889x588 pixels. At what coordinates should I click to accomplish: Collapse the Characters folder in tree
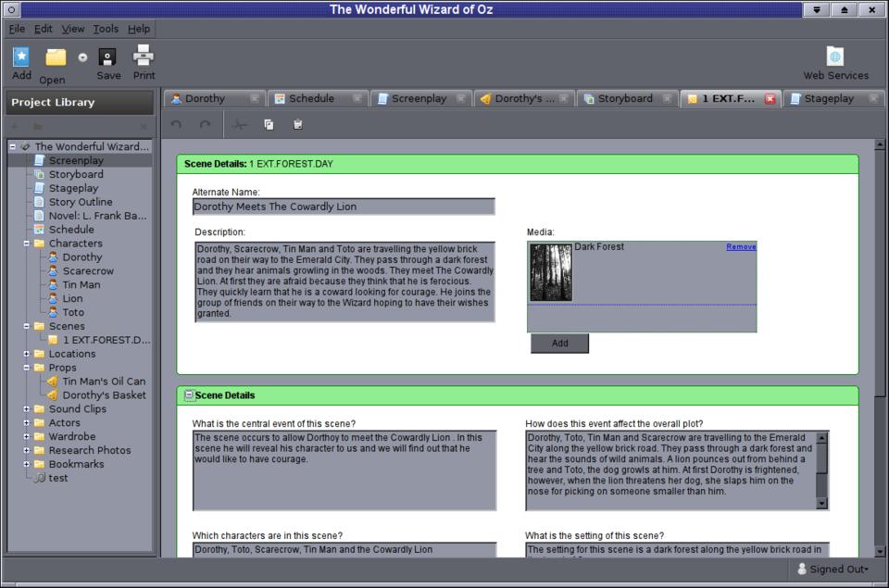27,244
